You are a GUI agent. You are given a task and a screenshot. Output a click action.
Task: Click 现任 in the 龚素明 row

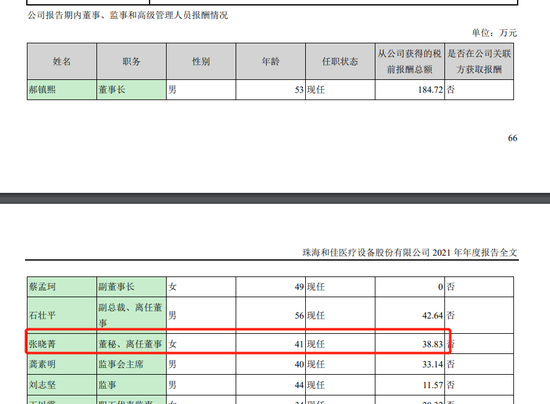coord(316,365)
